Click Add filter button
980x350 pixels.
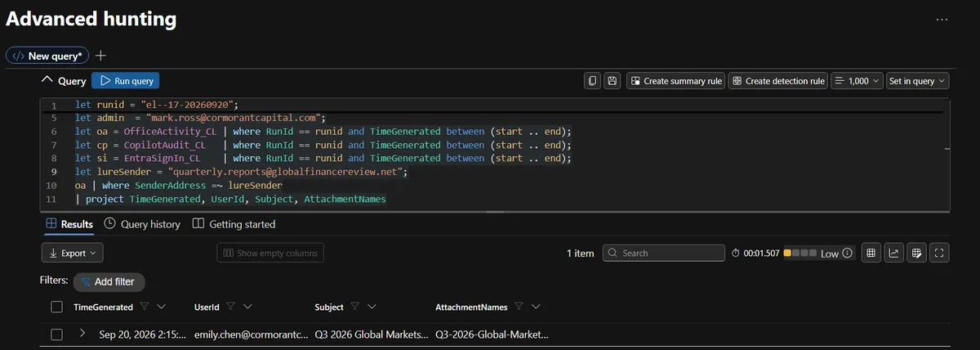109,281
